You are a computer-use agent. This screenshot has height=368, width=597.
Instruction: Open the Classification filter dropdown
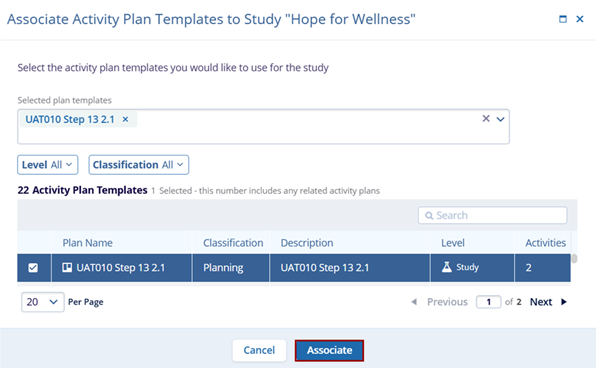point(139,165)
